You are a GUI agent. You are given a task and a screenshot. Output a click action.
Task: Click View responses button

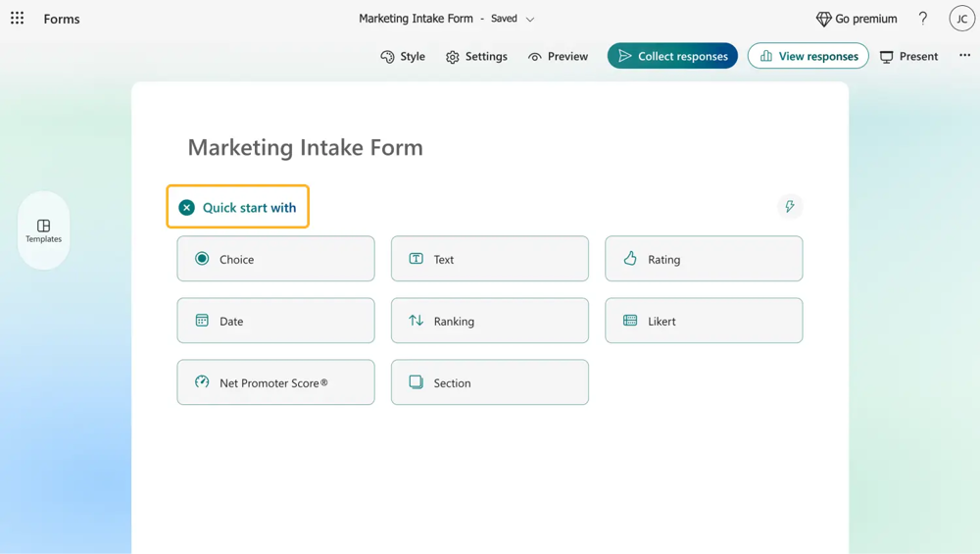tap(808, 56)
